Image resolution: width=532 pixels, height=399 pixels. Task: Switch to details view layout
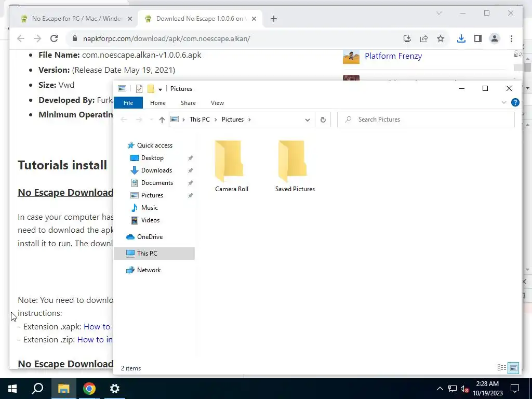(501, 368)
